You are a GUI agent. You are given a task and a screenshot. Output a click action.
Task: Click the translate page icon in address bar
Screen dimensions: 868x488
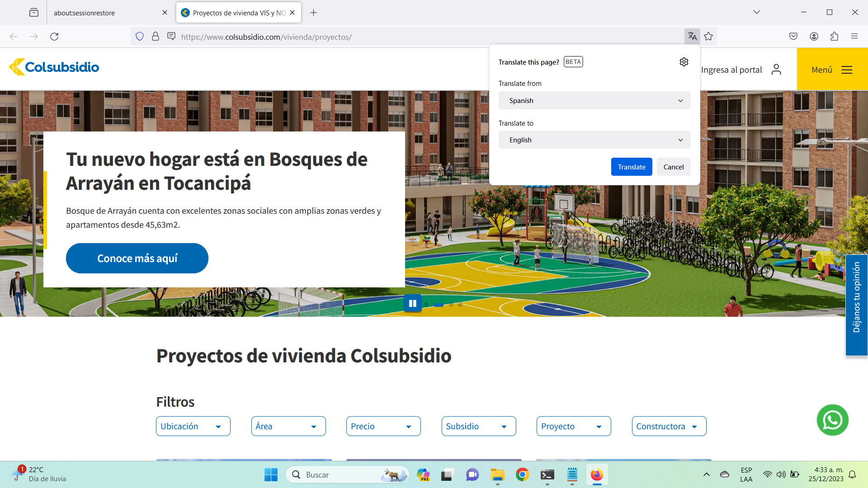pyautogui.click(x=692, y=37)
